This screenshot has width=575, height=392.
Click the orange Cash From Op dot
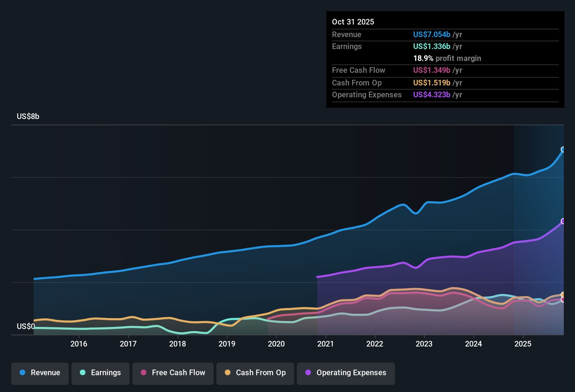[228, 373]
